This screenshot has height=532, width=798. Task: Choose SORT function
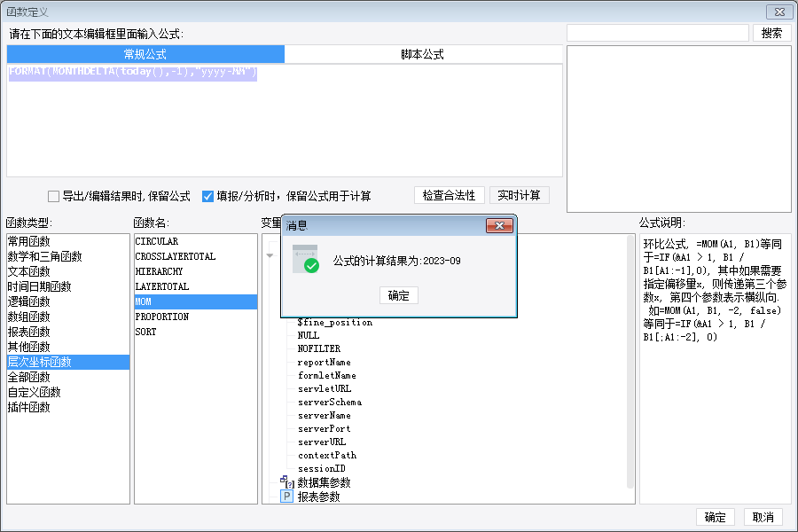click(x=196, y=332)
